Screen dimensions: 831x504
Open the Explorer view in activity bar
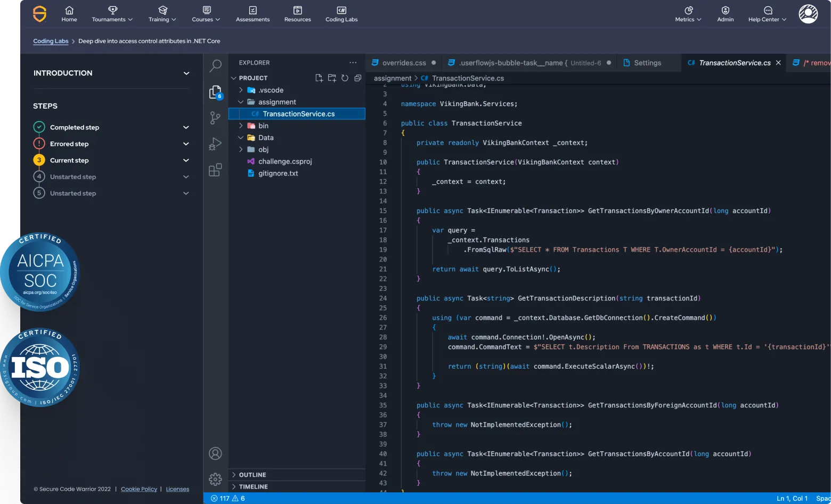pos(215,92)
